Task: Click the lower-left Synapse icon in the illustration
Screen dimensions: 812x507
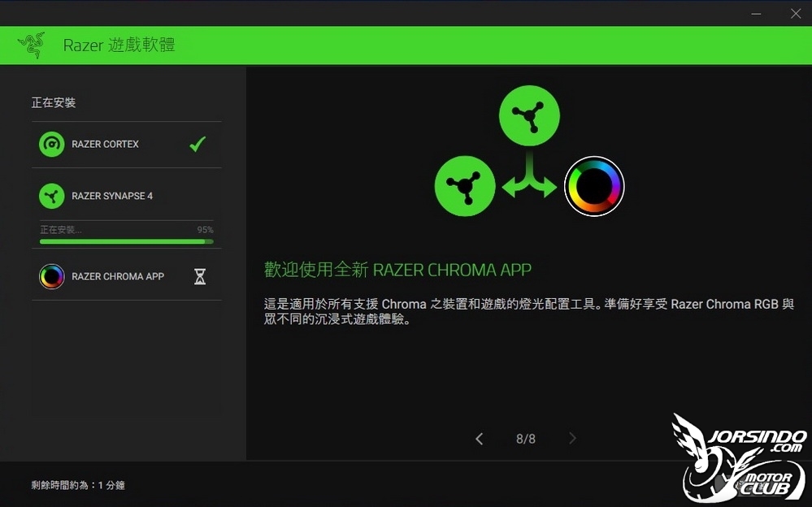Action: 465,186
